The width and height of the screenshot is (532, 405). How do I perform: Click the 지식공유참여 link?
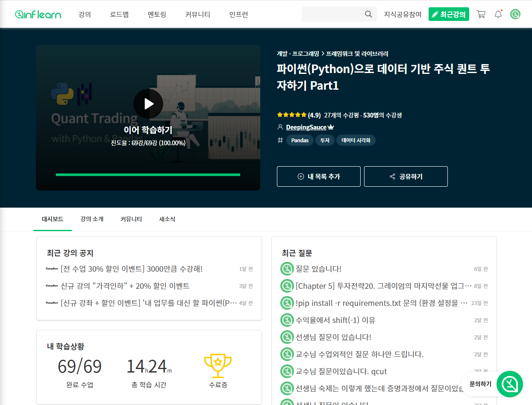point(403,14)
